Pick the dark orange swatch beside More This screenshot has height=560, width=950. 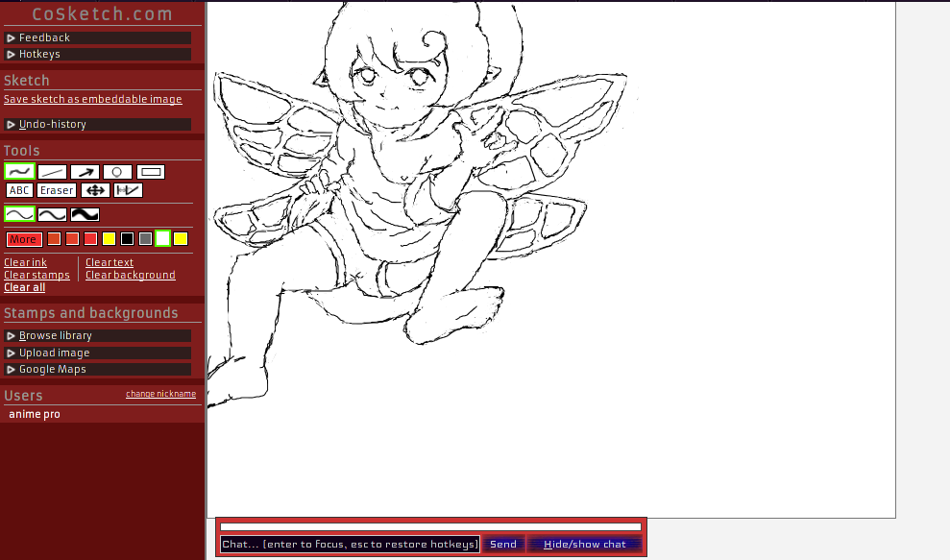coord(54,239)
